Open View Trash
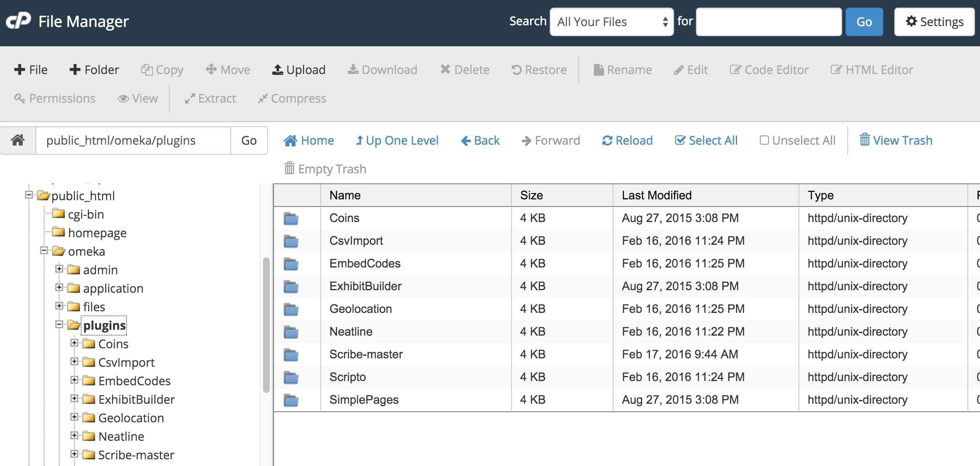Screen dimensions: 980x466 [896, 140]
